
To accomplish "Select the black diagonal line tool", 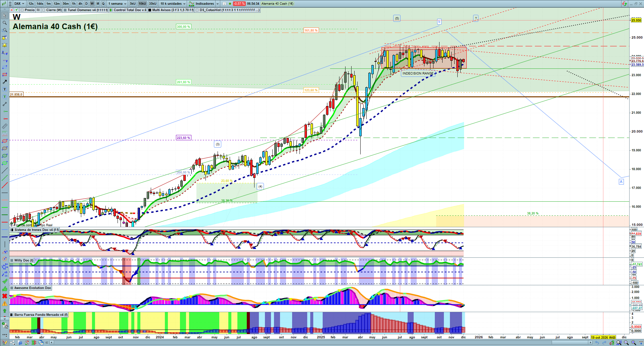I will 5,171.
